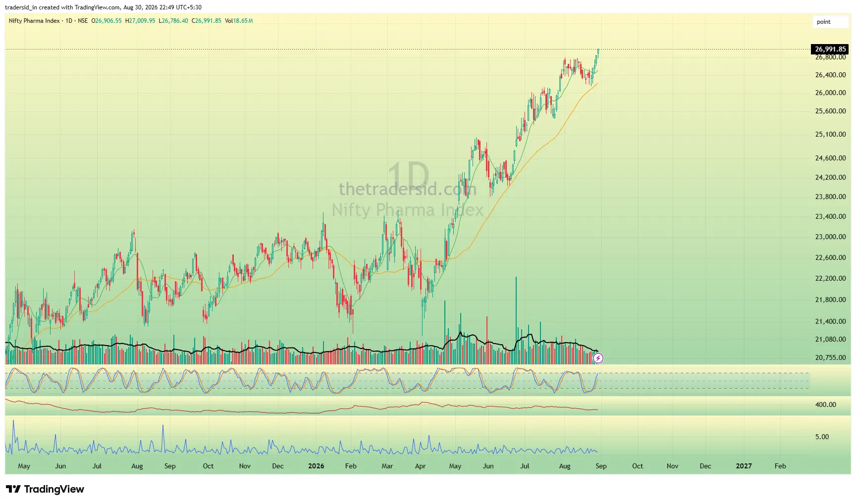Image resolution: width=856 pixels, height=504 pixels.
Task: Click the high value H27,009.95
Action: (140, 21)
